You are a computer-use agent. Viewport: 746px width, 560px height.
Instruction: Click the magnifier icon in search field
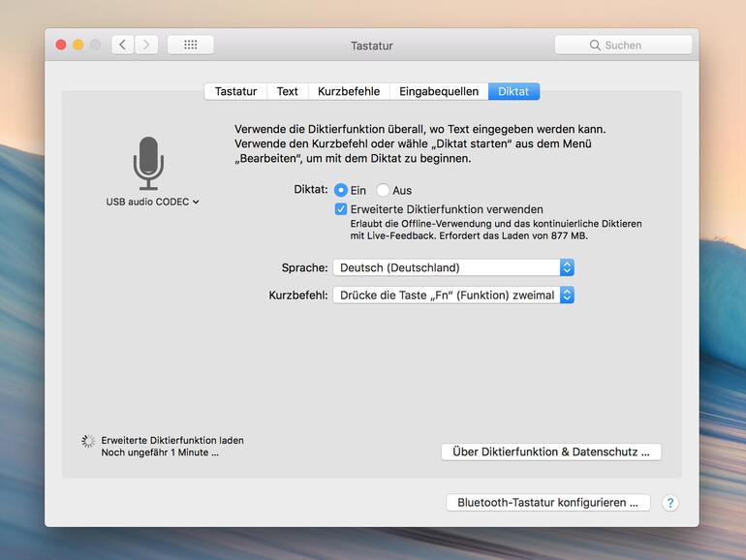595,46
